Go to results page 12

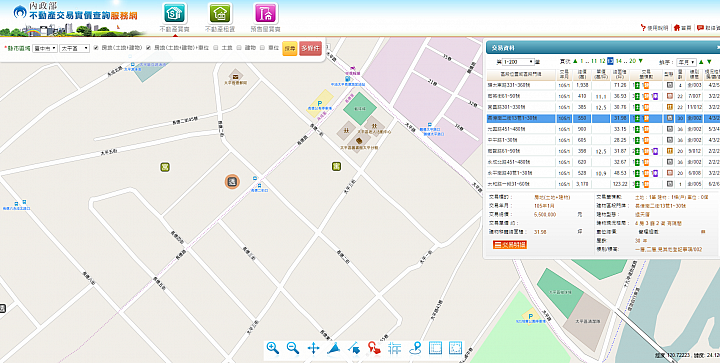pyautogui.click(x=602, y=61)
